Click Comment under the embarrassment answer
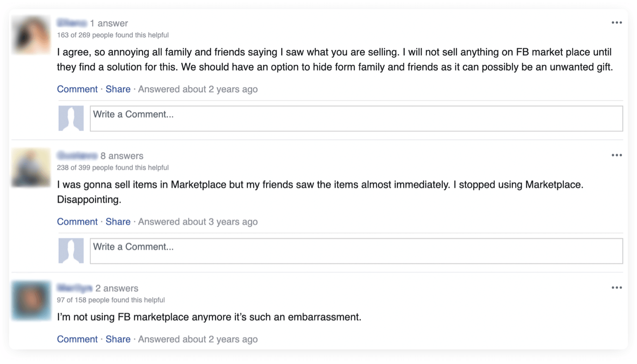Screen dimensions: 637x364 point(77,339)
